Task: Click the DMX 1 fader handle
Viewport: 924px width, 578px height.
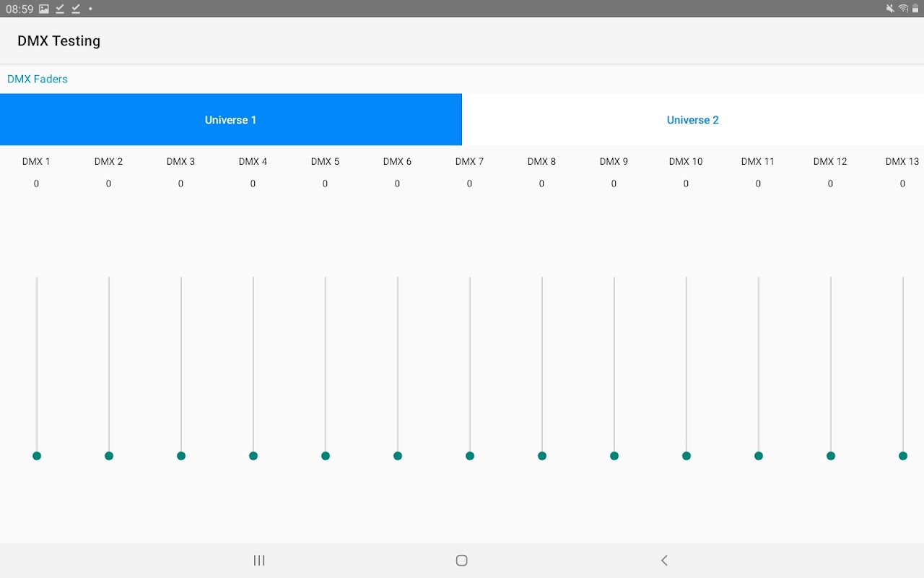Action: pos(37,456)
